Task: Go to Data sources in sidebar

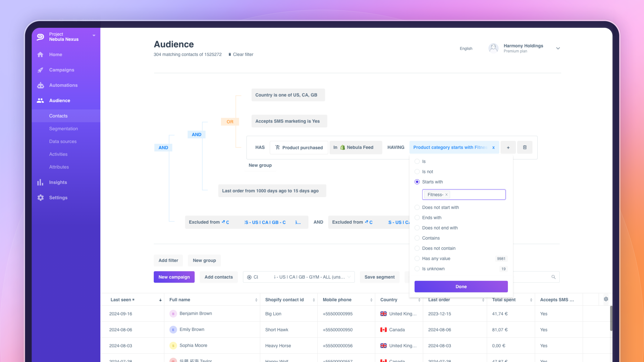Action: (63, 141)
